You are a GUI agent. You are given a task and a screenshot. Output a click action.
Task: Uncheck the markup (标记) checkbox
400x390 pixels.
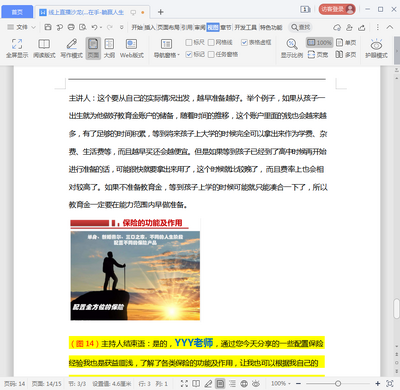click(189, 54)
